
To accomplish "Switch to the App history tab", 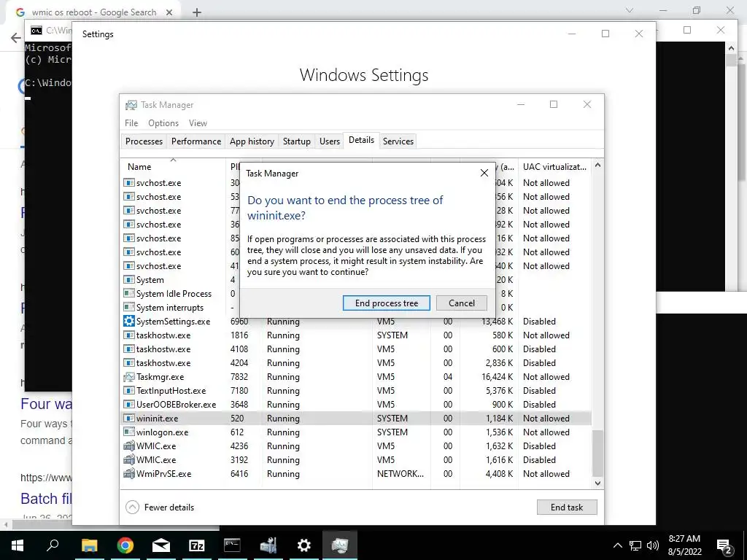I will click(x=252, y=141).
